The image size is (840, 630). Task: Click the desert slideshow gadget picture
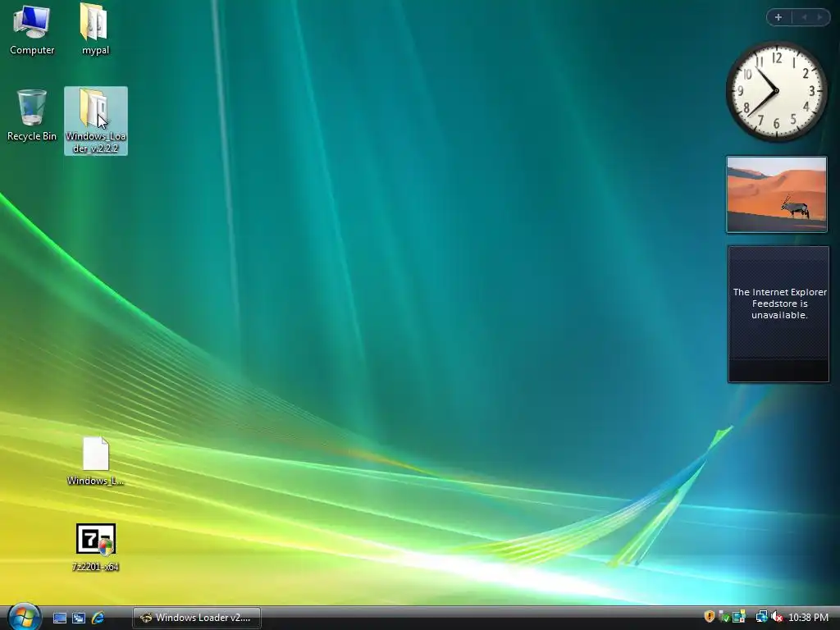pos(776,194)
